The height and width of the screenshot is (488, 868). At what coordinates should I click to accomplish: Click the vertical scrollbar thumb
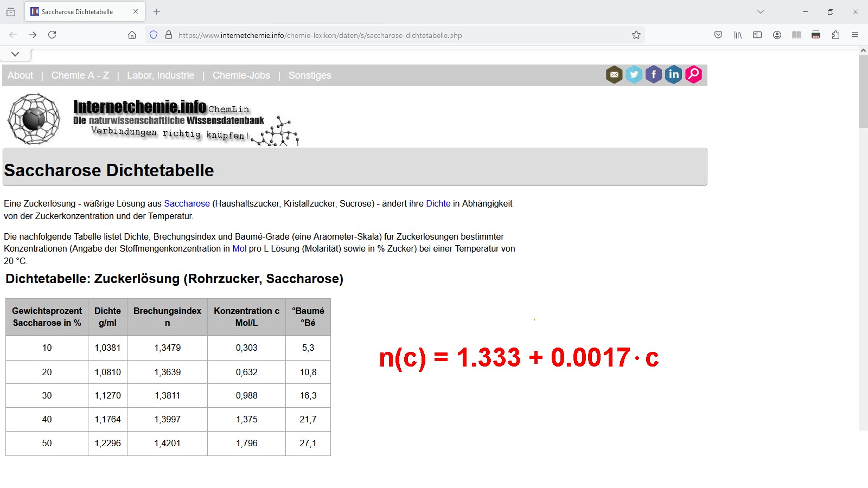tap(863, 91)
